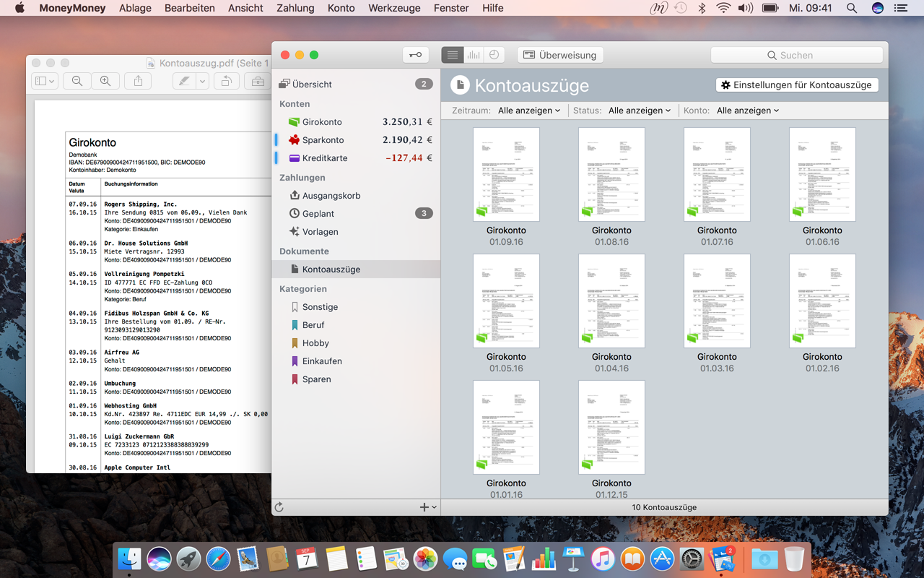Click the share icon in Preview
Image resolution: width=924 pixels, height=578 pixels.
tap(138, 82)
